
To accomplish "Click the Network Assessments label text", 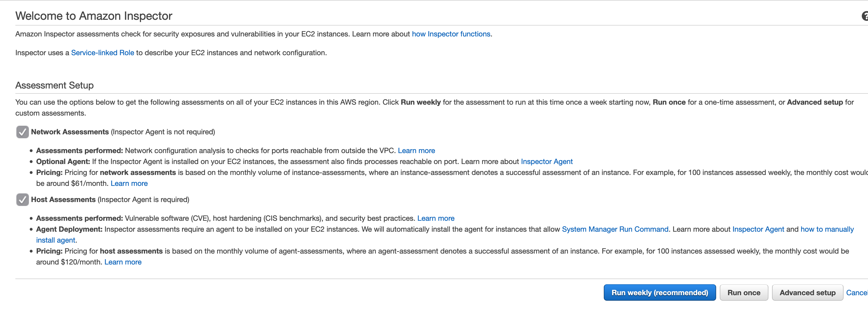I will tap(70, 132).
